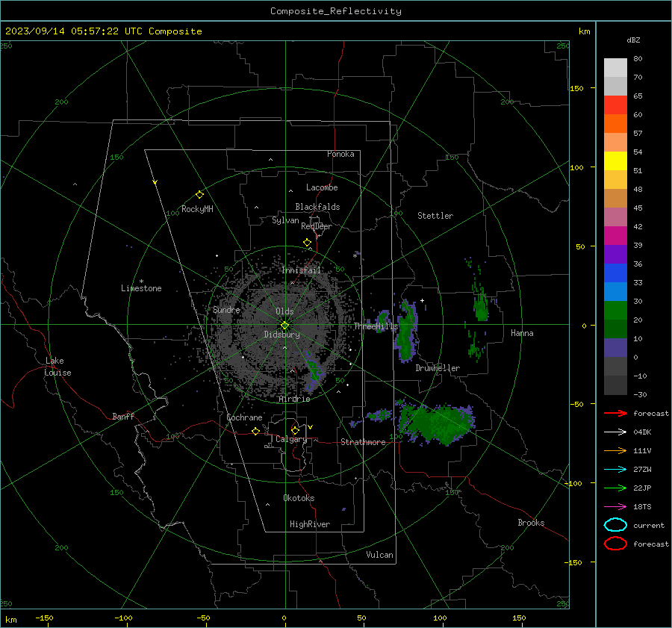Click the Brooks city label
This screenshot has height=628, width=672.
(x=531, y=523)
